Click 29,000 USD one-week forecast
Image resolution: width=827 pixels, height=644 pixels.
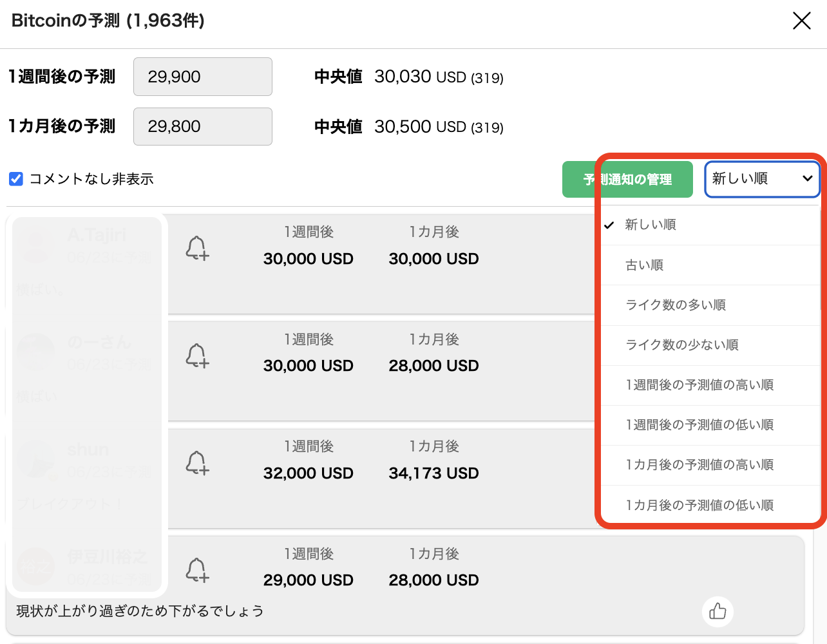point(308,580)
